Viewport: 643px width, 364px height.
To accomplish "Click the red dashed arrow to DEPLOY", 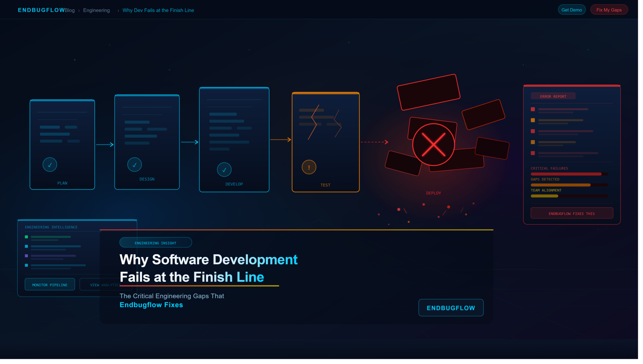I will [374, 142].
